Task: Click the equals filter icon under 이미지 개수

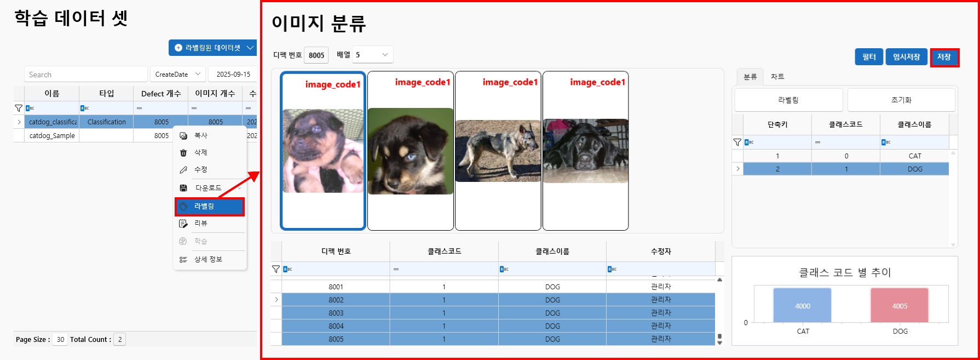Action: [194, 108]
